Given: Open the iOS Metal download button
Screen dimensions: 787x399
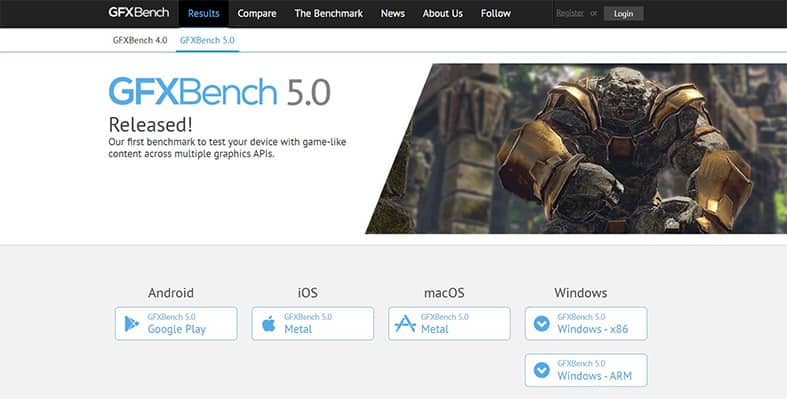Looking at the screenshot, I should pos(313,324).
